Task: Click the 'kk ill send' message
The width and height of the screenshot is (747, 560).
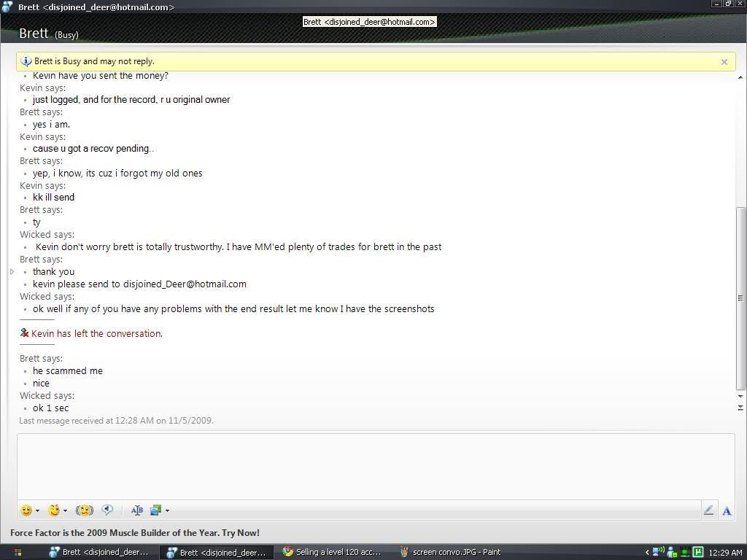Action: pyautogui.click(x=53, y=197)
